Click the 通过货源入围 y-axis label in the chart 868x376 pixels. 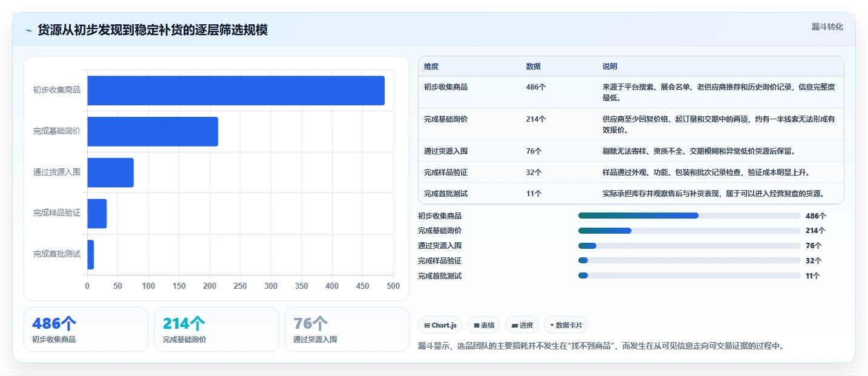57,173
